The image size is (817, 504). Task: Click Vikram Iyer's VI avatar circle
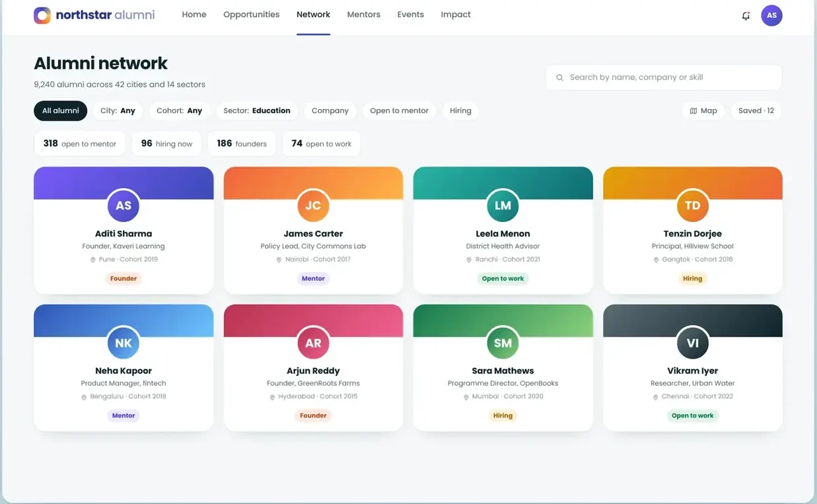click(x=693, y=343)
